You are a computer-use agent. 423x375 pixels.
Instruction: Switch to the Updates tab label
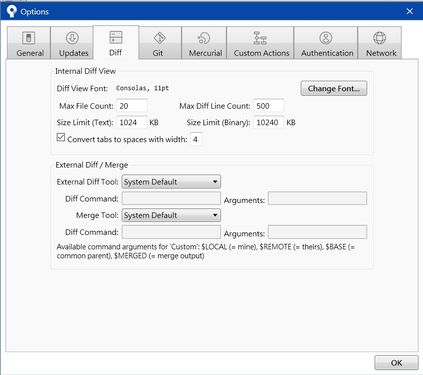(x=73, y=53)
